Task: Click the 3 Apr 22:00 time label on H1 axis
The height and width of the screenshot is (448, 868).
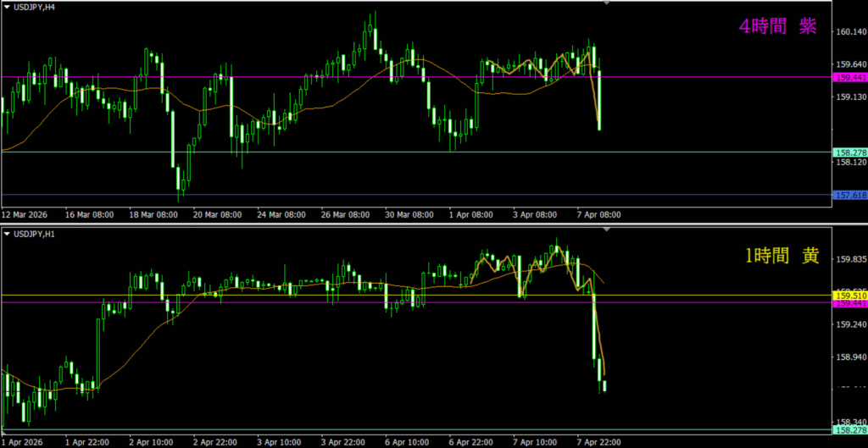Action: coord(343,441)
